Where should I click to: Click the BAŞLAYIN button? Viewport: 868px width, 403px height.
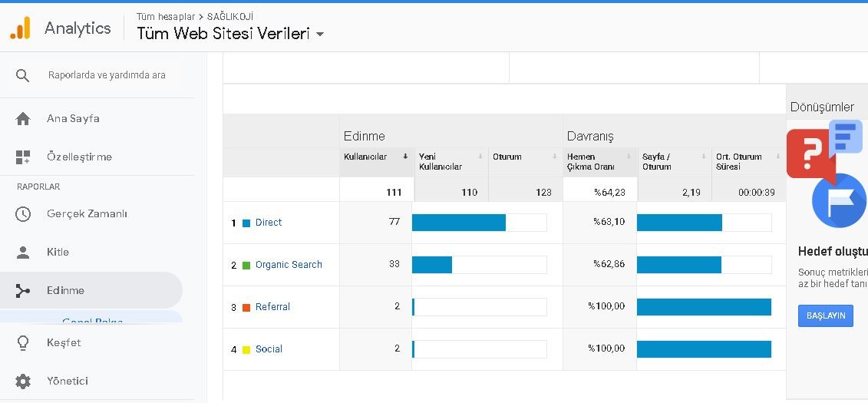point(825,315)
